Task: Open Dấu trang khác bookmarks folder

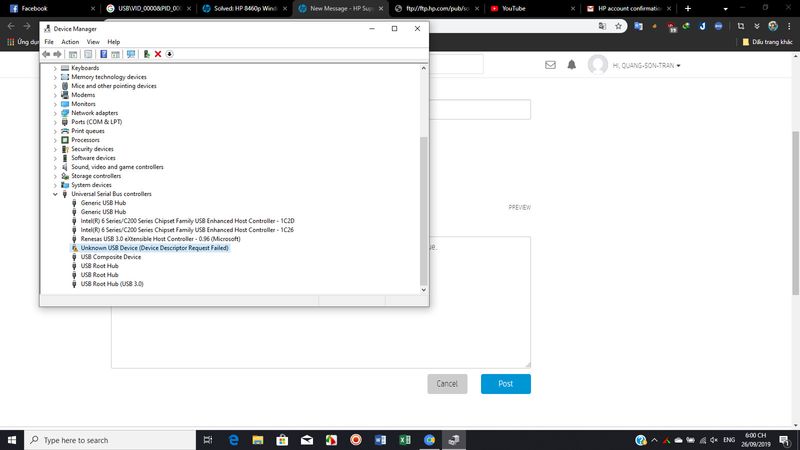Action: (767, 42)
